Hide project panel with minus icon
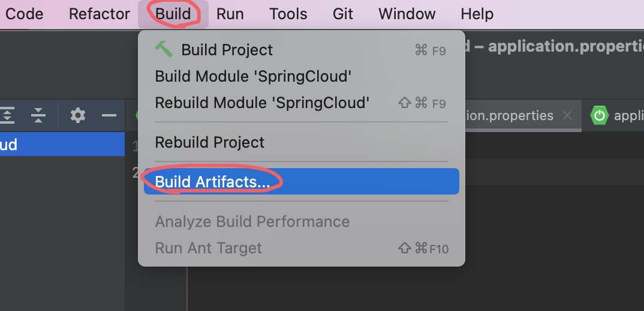 click(x=109, y=116)
